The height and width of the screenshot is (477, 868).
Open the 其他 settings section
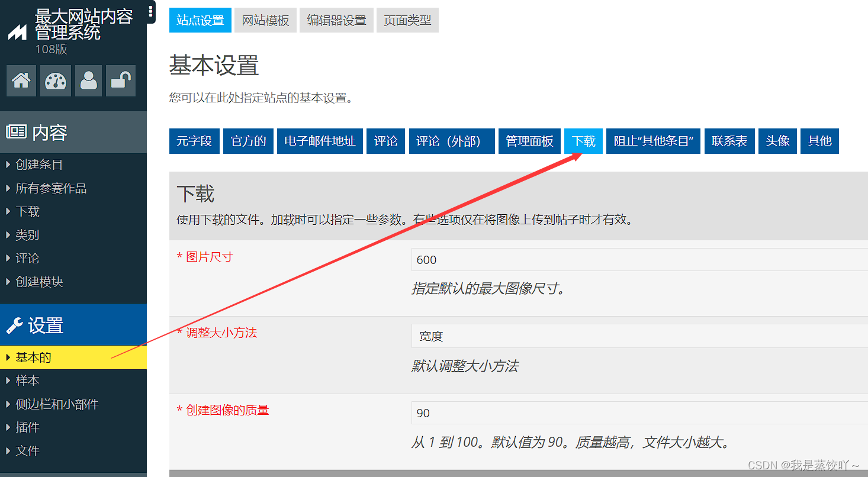819,141
